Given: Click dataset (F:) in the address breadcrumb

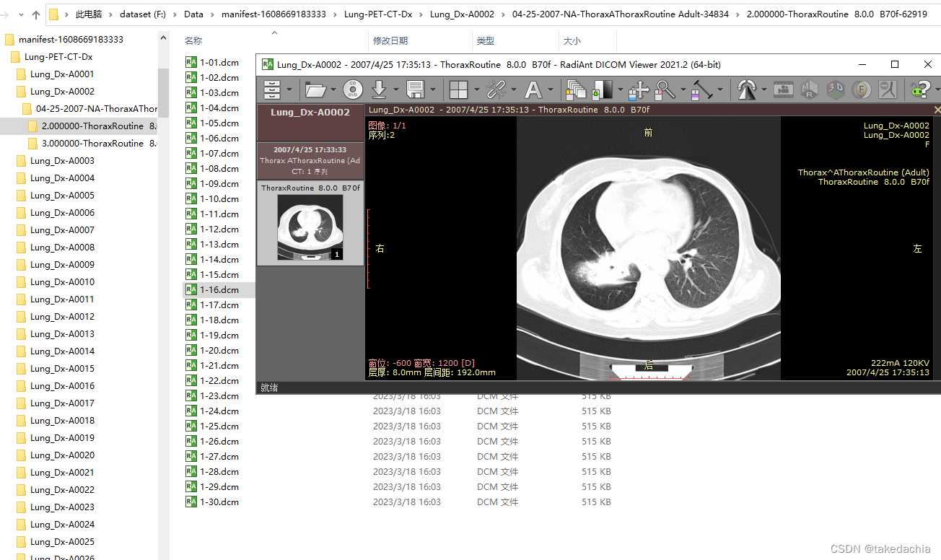Looking at the screenshot, I should [x=143, y=14].
